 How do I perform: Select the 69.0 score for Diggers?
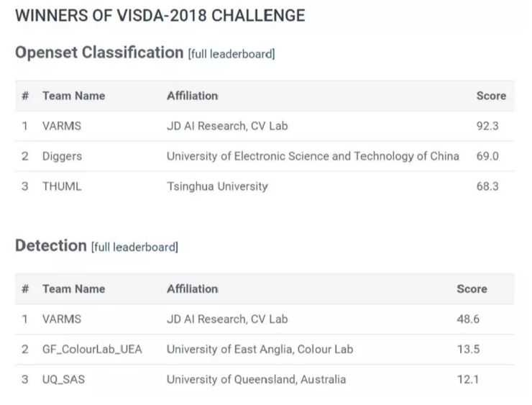tap(487, 156)
